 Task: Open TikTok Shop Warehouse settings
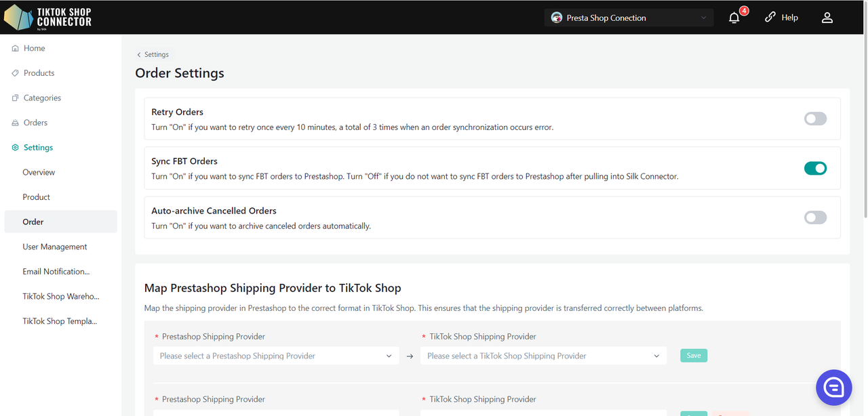[60, 296]
